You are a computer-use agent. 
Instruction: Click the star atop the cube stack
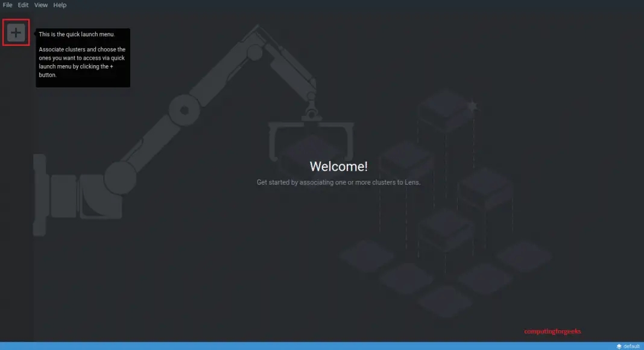(472, 106)
